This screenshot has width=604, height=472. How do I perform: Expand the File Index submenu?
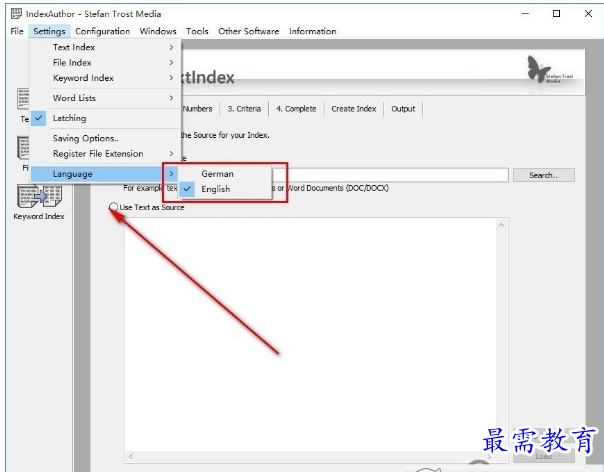[105, 62]
